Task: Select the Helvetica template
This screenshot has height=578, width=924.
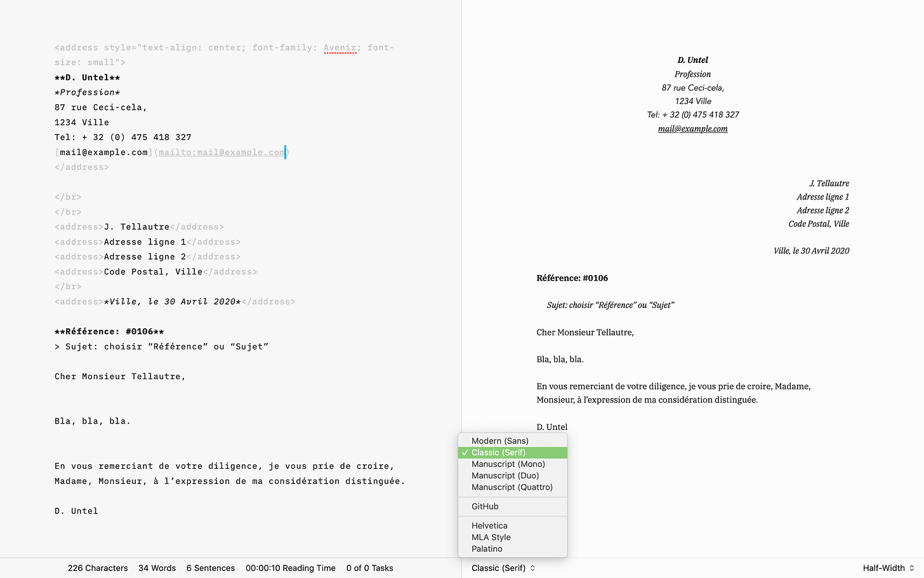Action: tap(489, 525)
